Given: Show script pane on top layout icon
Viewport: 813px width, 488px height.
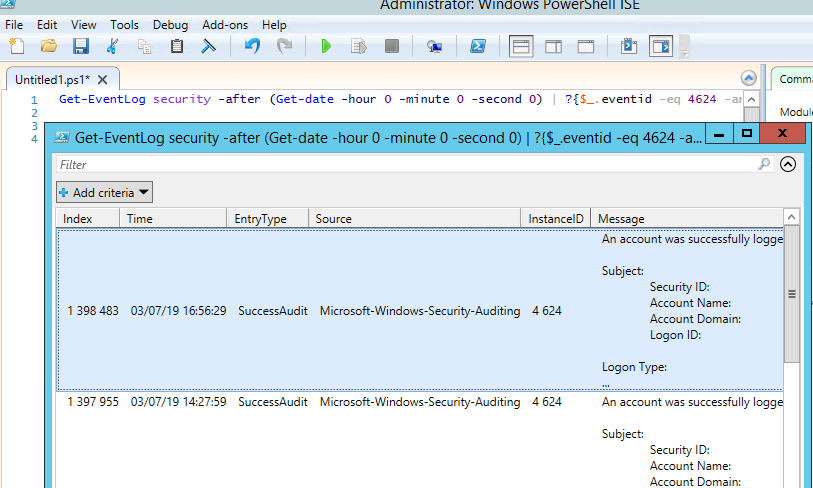Looking at the screenshot, I should (521, 47).
